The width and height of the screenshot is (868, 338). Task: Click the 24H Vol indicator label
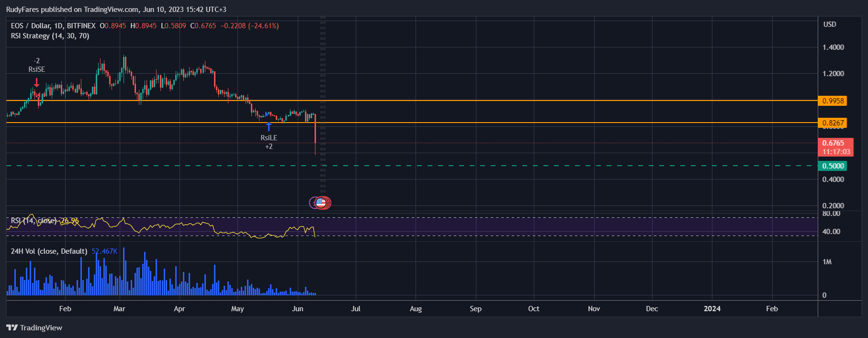point(49,251)
